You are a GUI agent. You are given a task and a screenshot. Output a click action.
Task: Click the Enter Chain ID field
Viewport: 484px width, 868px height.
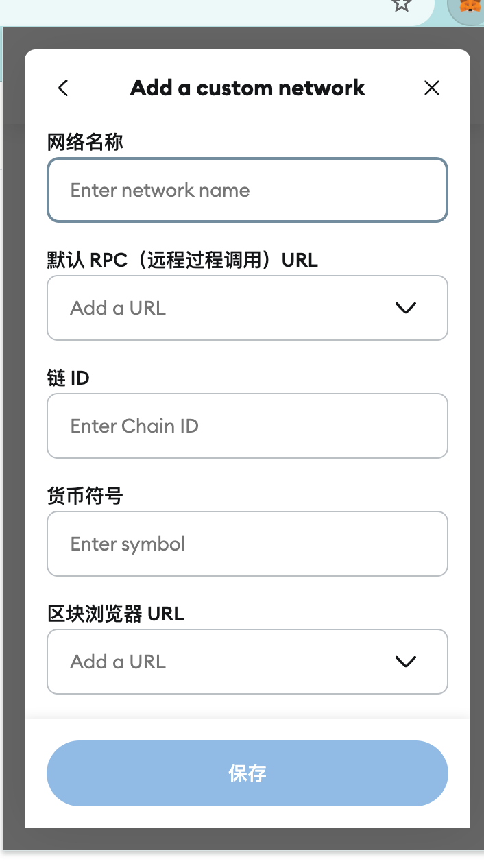click(247, 426)
